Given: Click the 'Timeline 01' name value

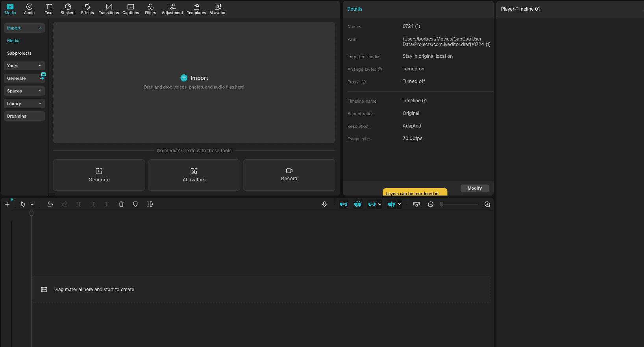Looking at the screenshot, I should tap(415, 101).
